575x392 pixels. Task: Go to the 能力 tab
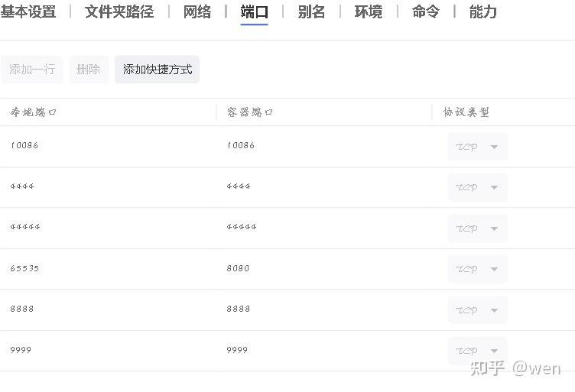(482, 12)
